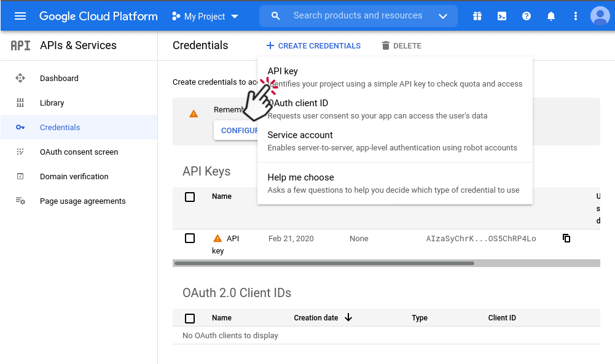
Task: Click the search magnifier icon
Action: pos(276,16)
